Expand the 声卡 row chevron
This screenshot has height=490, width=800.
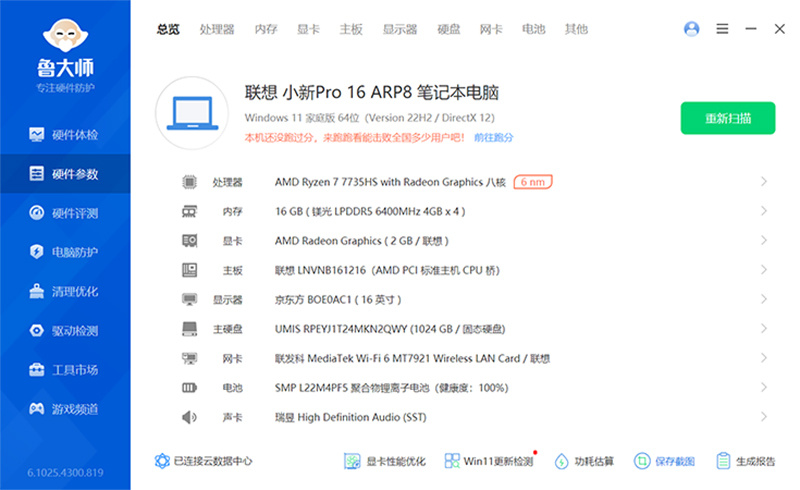pos(764,416)
